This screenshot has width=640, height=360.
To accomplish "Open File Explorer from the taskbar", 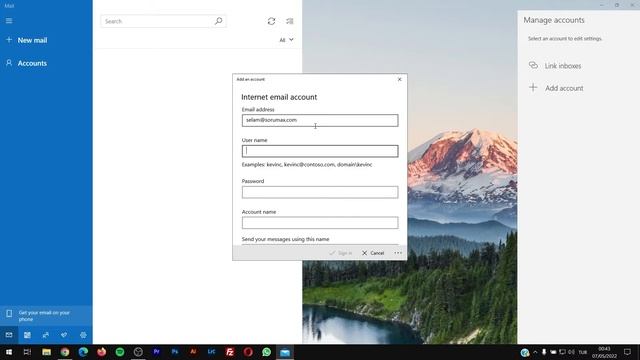I will 47,352.
